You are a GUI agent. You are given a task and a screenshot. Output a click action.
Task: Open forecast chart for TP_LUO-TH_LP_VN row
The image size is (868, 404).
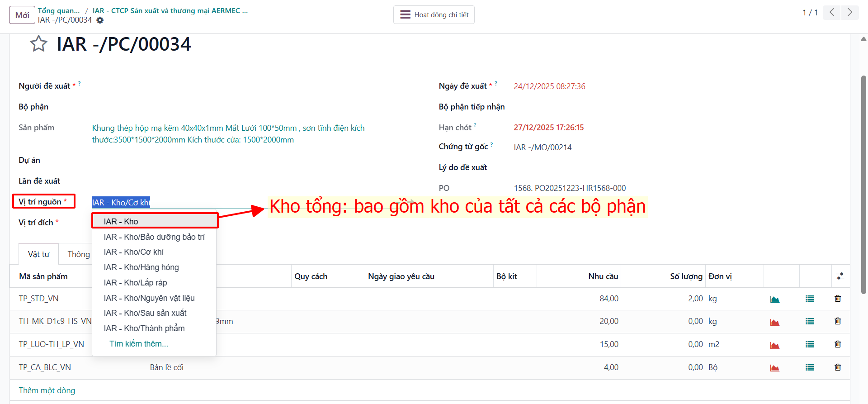775,345
